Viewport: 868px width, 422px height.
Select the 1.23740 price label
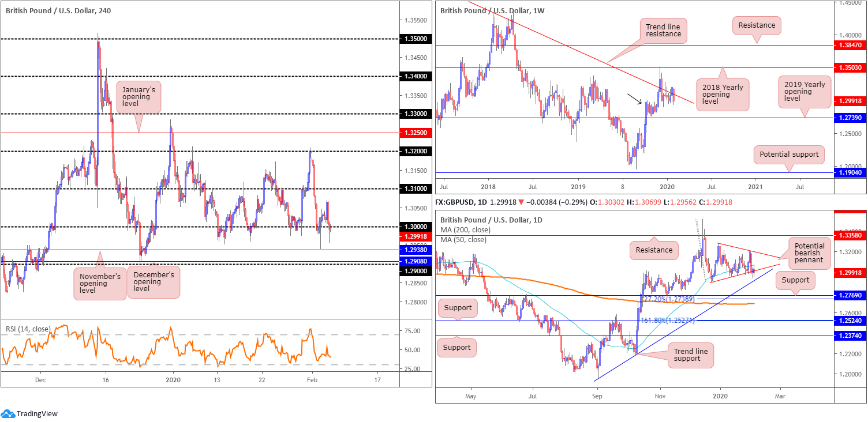(x=851, y=336)
